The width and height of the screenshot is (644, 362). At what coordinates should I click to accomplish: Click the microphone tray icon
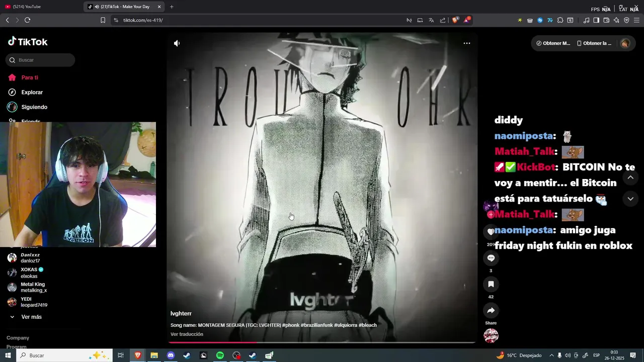click(x=559, y=355)
